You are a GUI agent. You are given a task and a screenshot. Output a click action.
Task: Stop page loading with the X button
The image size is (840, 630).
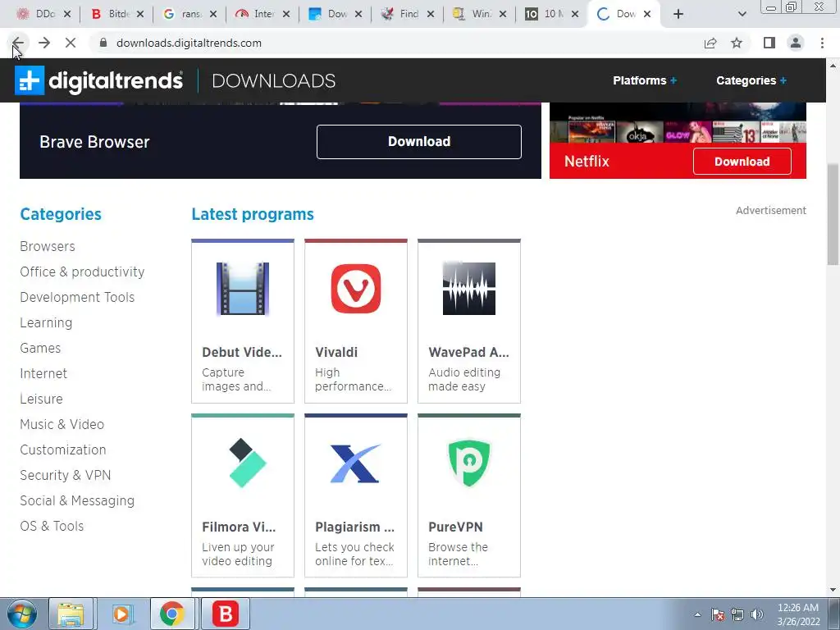click(x=71, y=43)
